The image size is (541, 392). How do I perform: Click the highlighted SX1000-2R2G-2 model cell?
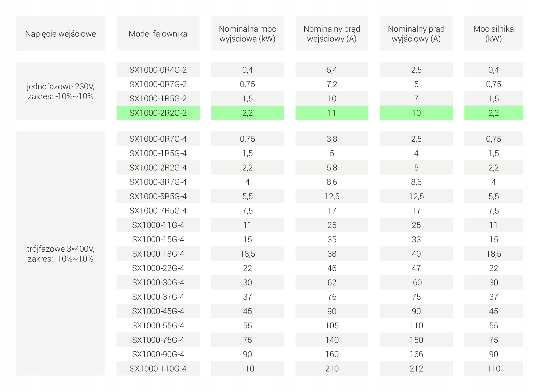(x=158, y=113)
